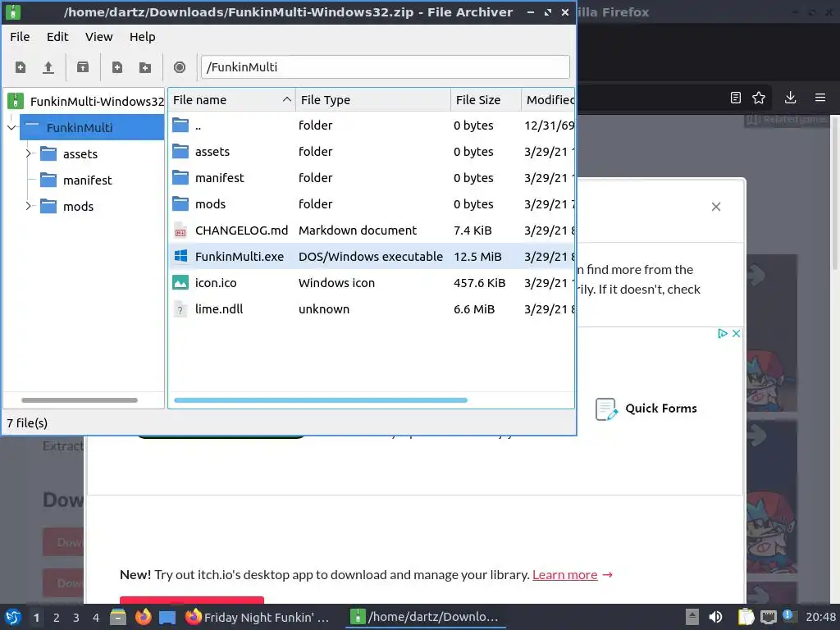Expand the assets folder in tree
Viewport: 840px width, 630px height.
pos(29,153)
